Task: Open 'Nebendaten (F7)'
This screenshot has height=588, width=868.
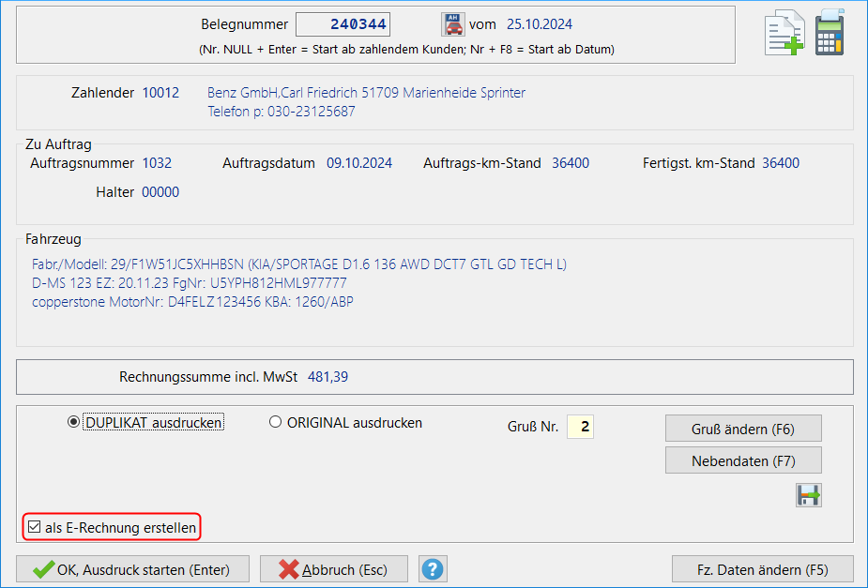Action: coord(743,460)
